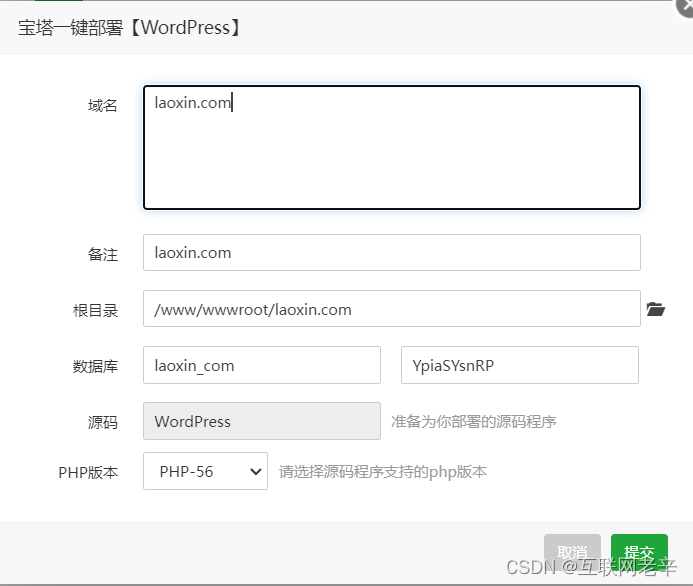Select the 根目录 label
The width and height of the screenshot is (693, 586).
pyautogui.click(x=95, y=311)
